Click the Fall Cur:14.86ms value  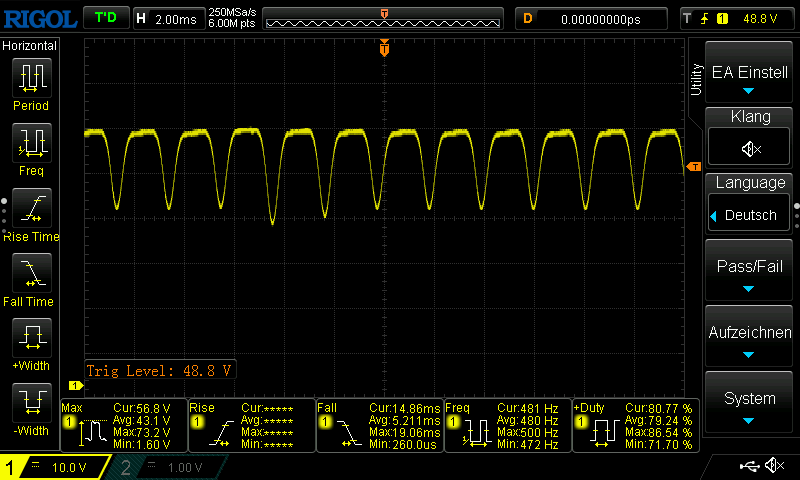tap(405, 409)
